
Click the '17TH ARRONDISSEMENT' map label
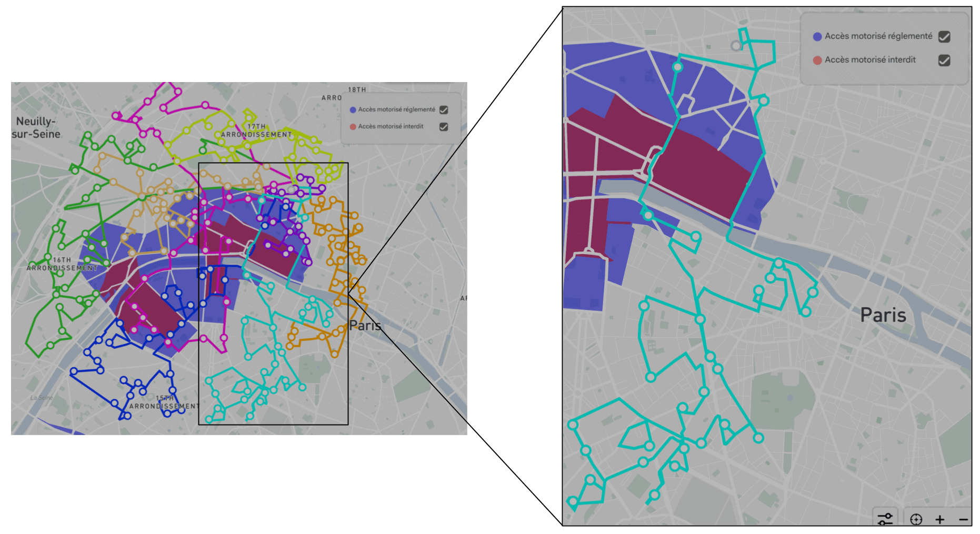[256, 130]
